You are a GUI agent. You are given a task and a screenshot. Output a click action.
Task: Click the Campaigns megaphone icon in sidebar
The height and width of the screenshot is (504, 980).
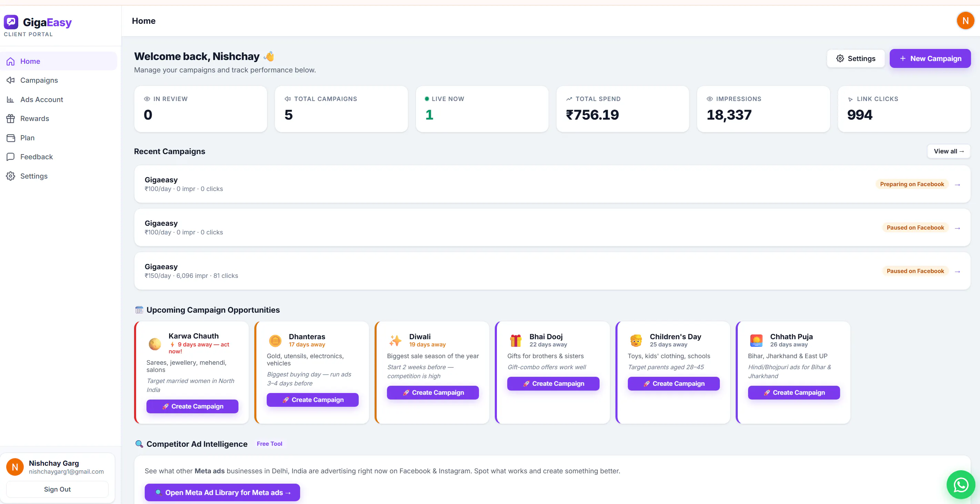pos(11,80)
